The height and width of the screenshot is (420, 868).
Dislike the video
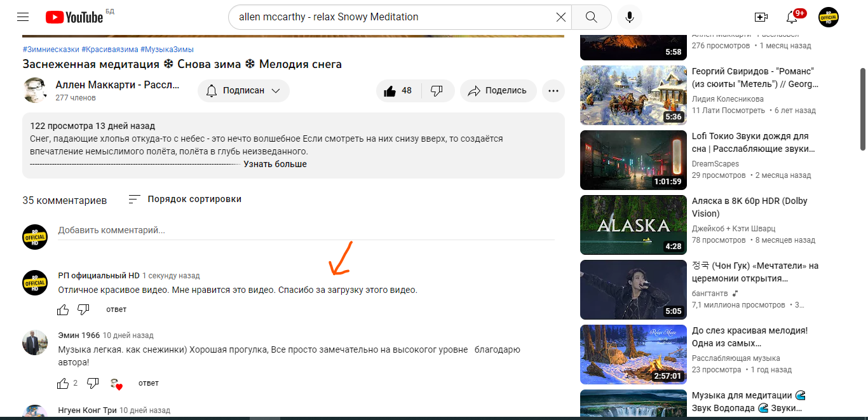[x=437, y=91]
